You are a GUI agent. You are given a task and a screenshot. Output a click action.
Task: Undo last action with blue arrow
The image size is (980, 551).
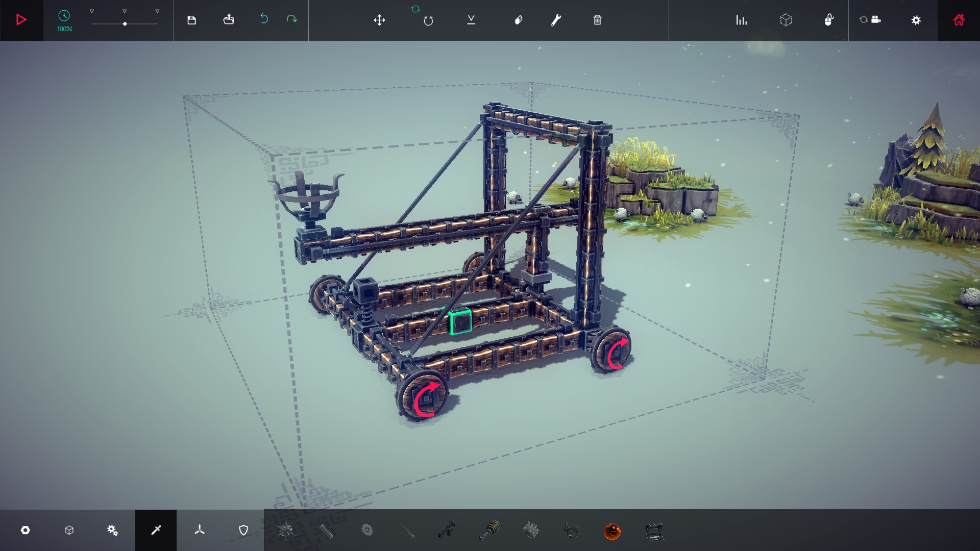[x=264, y=19]
